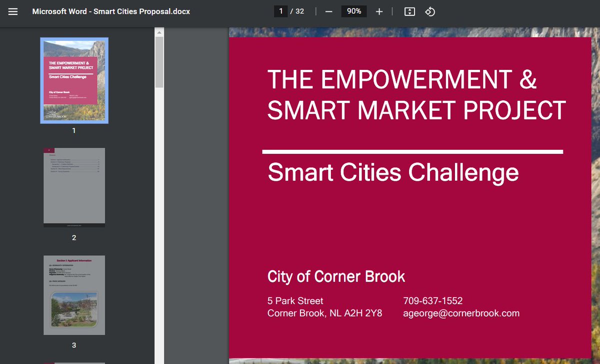Click the City of Corner Brook heading
The image size is (600, 364).
[x=336, y=277]
